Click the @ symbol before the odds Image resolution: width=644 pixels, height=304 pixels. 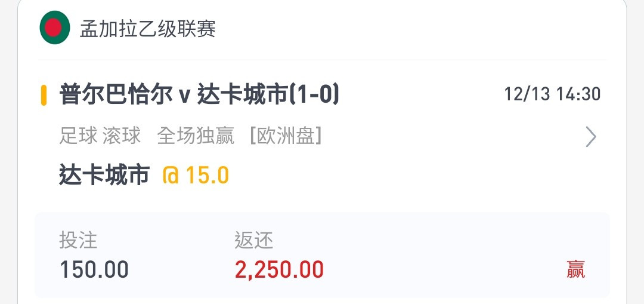pyautogui.click(x=171, y=176)
